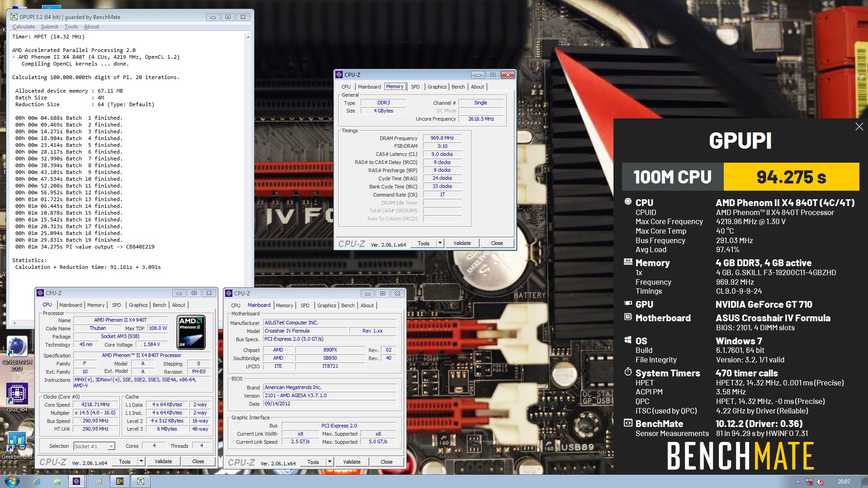Viewport: 868px width, 488px height.
Task: Switch to CPU-Z taskbar button
Action: pos(76,481)
